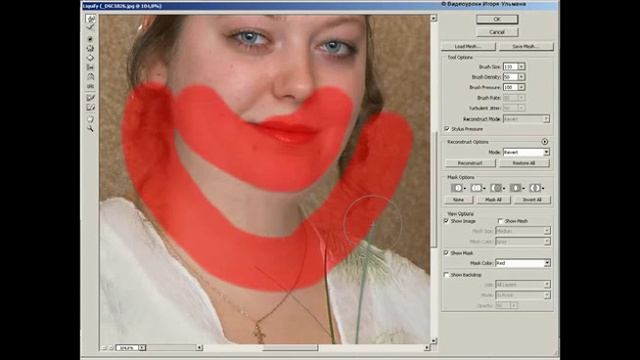This screenshot has width=640, height=360.
Task: Open zoom level dropdown at bottom
Action: click(142, 348)
